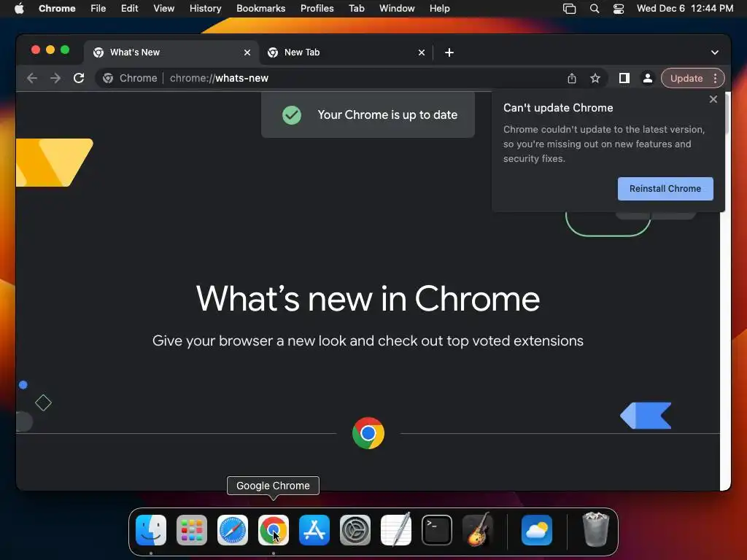
Task: Click the Stage Manager menu bar icon
Action: (x=569, y=9)
